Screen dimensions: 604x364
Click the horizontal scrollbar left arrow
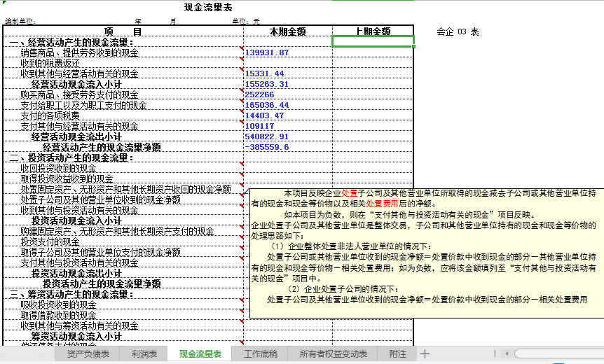(x=507, y=353)
